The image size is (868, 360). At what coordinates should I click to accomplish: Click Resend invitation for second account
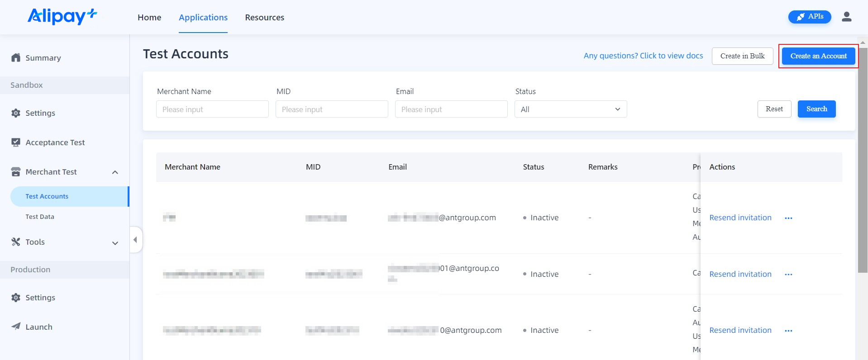pos(740,274)
